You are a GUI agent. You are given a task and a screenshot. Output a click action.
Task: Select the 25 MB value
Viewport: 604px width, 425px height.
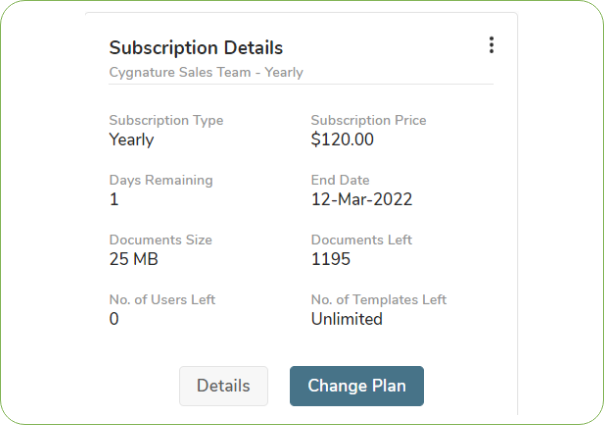coord(133,260)
